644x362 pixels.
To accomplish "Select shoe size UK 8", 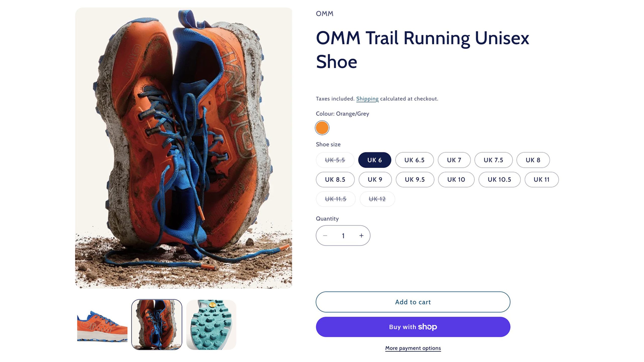I will coord(533,160).
